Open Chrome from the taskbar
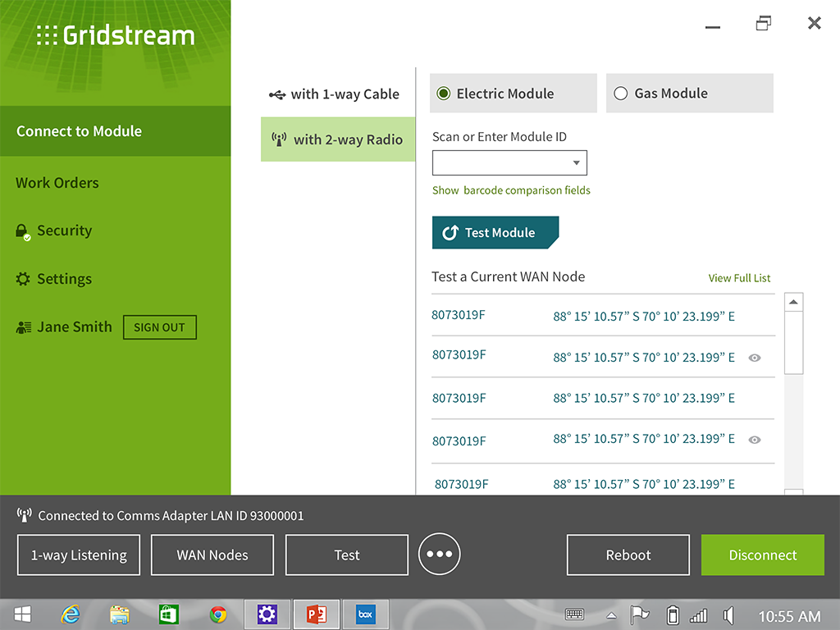The image size is (840, 630). coord(217,614)
